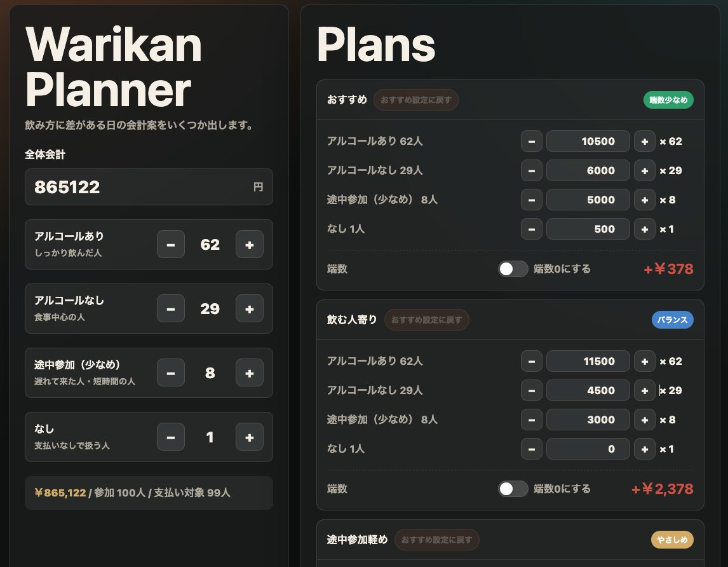The image size is (728, 567).
Task: Reset おすすめ plan via おすすめ設定に戻す
Action: [x=415, y=99]
